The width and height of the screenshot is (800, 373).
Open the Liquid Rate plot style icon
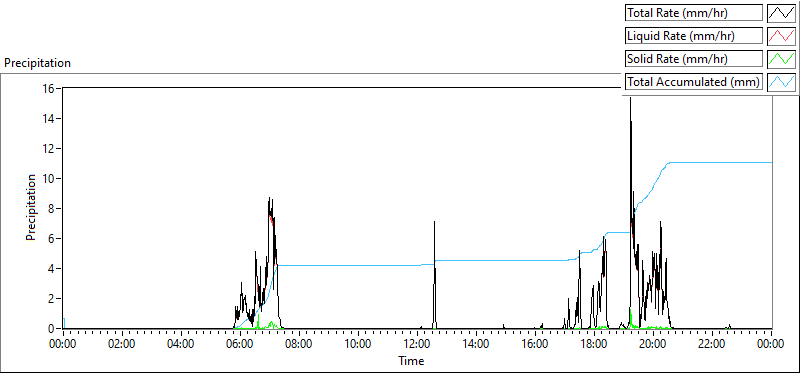point(781,36)
